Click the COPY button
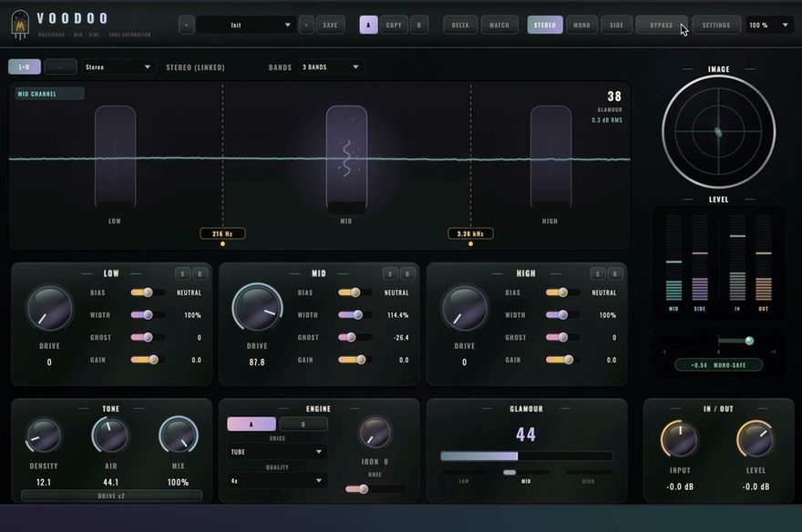This screenshot has width=802, height=532. tap(394, 25)
